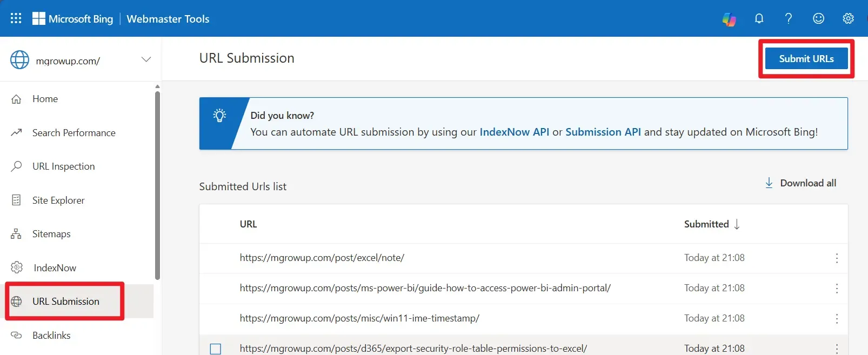The width and height of the screenshot is (868, 355).
Task: Click the 'URL Submission' page heading
Action: click(246, 58)
